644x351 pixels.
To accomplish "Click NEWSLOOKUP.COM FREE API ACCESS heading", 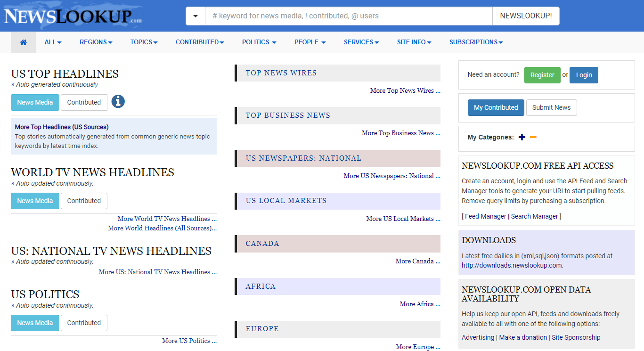I will (538, 166).
